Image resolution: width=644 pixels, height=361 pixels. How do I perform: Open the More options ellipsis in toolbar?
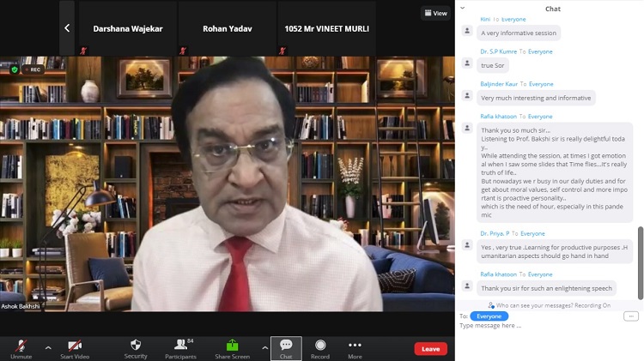click(x=355, y=347)
